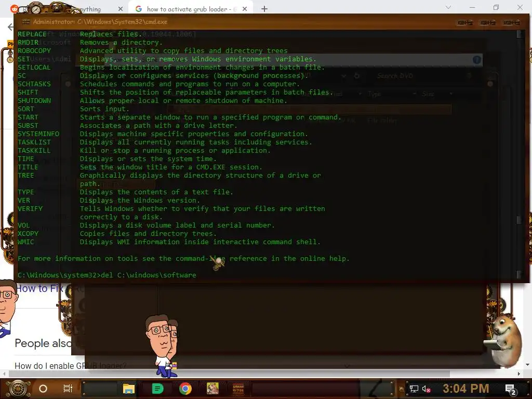Open the steampunk Start button on taskbar
Image resolution: width=532 pixels, height=399 pixels.
coord(18,389)
